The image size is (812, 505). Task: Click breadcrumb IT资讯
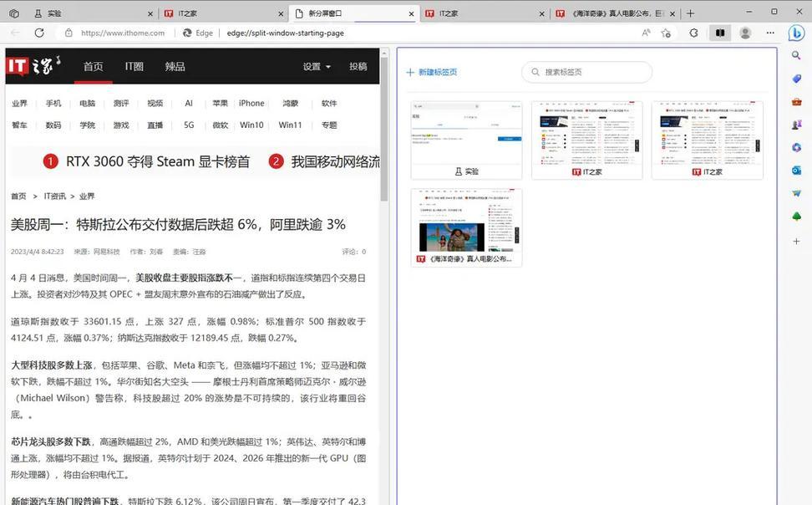(55, 196)
